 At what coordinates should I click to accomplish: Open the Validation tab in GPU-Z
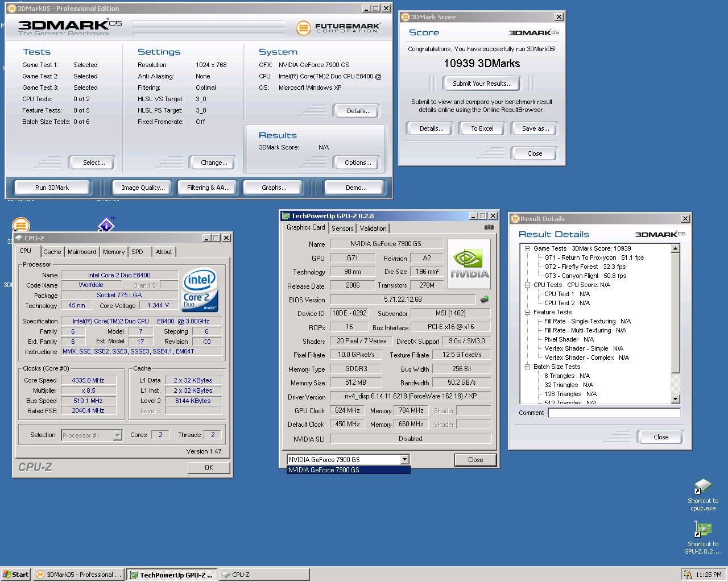(373, 228)
